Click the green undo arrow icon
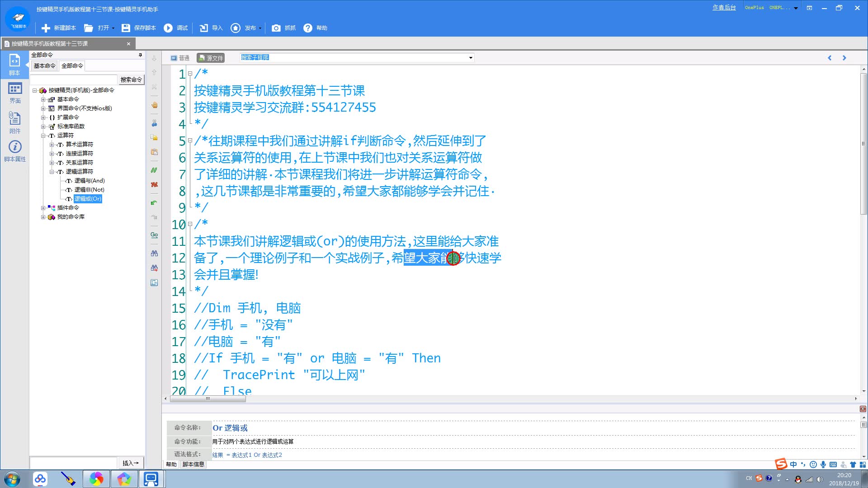The image size is (868, 488). (x=154, y=203)
